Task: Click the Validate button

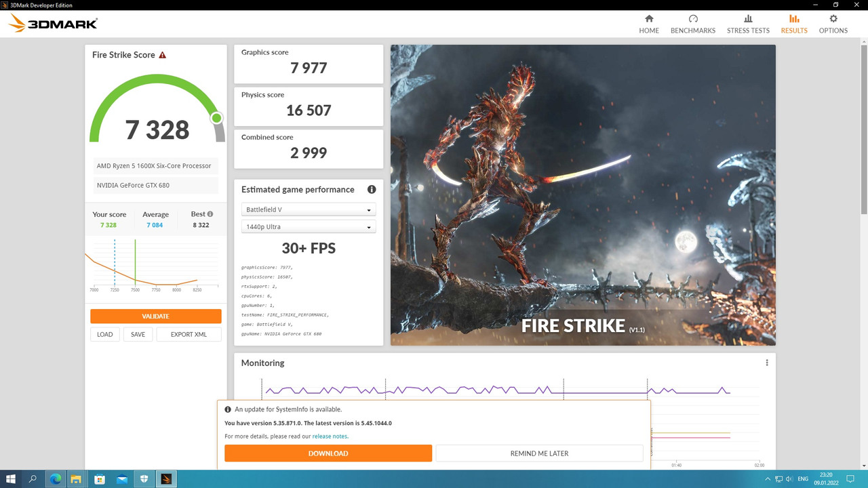Action: coord(156,317)
